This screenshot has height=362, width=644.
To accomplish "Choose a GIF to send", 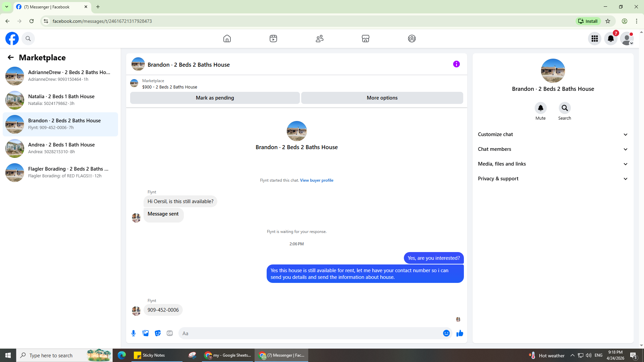I will [x=170, y=333].
